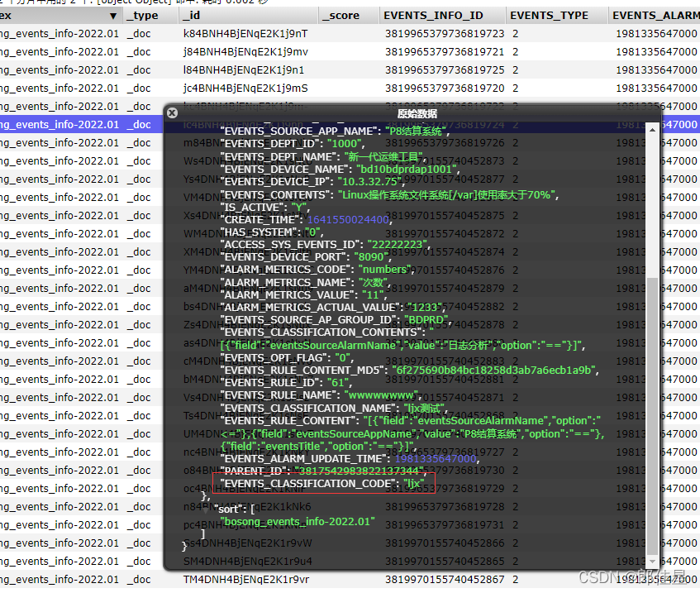
Task: Sort by the EVENTS_ALARM column header
Action: coord(656,16)
